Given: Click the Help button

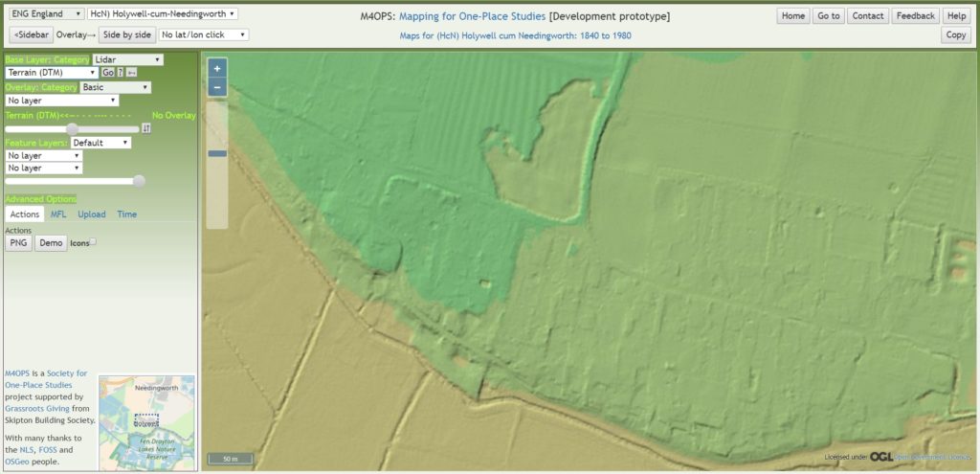Looking at the screenshot, I should click(956, 16).
